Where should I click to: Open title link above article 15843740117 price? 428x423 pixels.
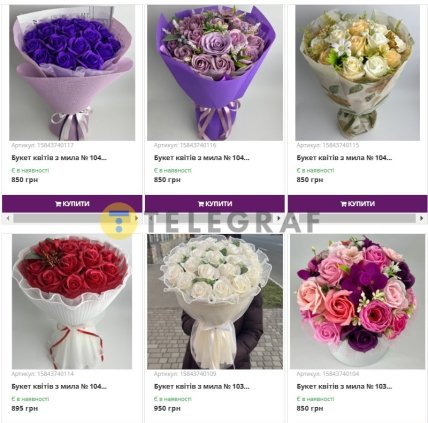(x=59, y=158)
